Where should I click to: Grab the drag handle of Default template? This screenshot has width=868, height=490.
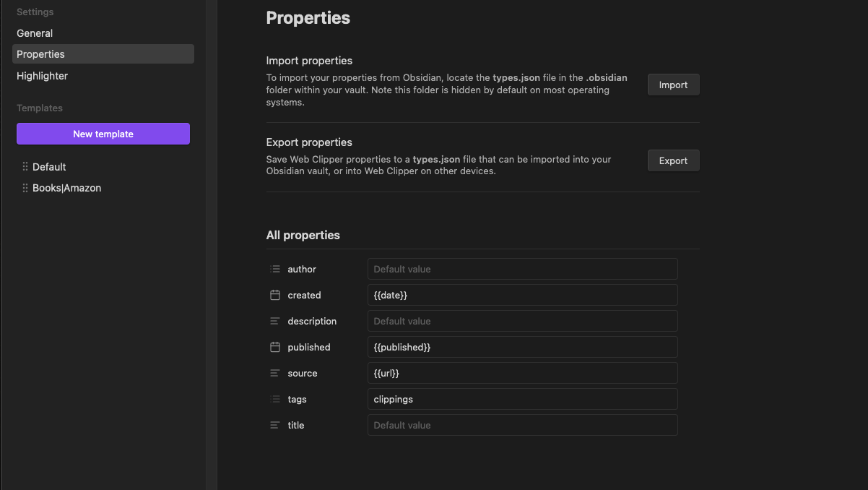coord(25,167)
